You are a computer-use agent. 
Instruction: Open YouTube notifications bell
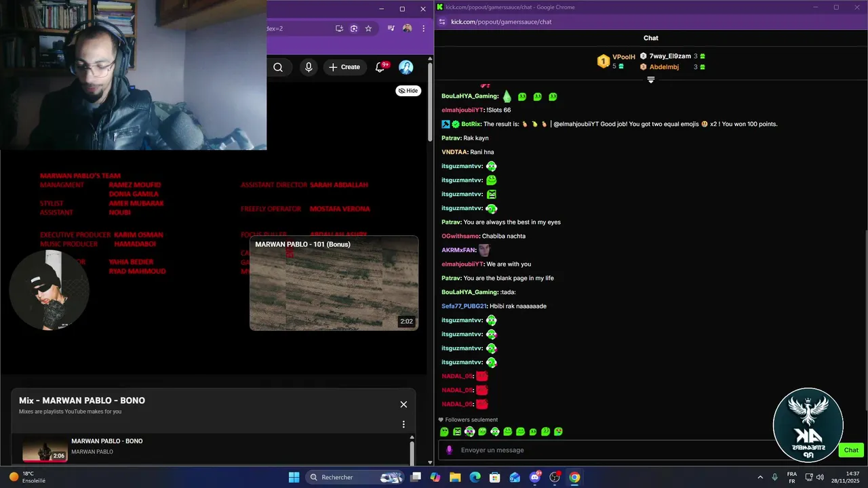tap(381, 66)
